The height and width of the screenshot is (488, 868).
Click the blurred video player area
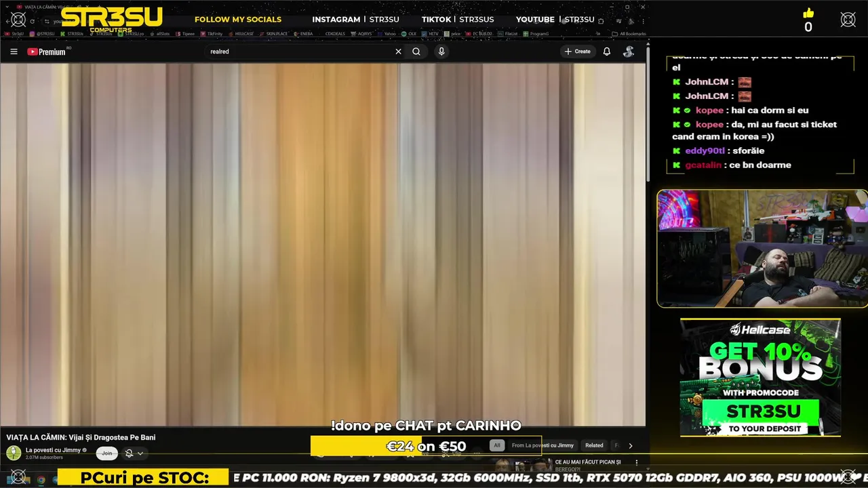click(323, 245)
